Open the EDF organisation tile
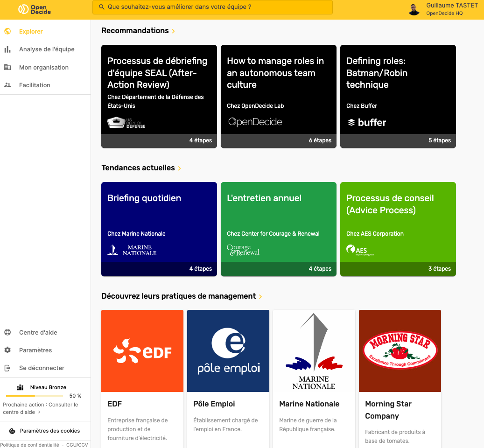This screenshot has width=484, height=448. [x=142, y=379]
